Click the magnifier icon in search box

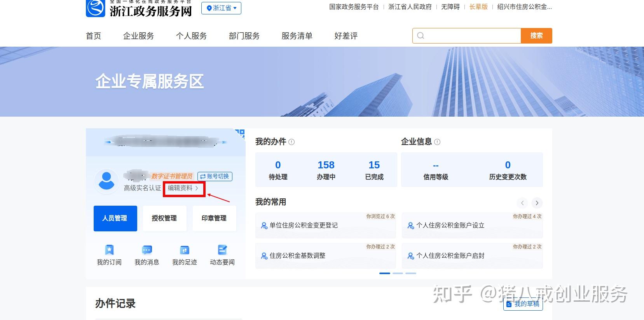point(421,36)
